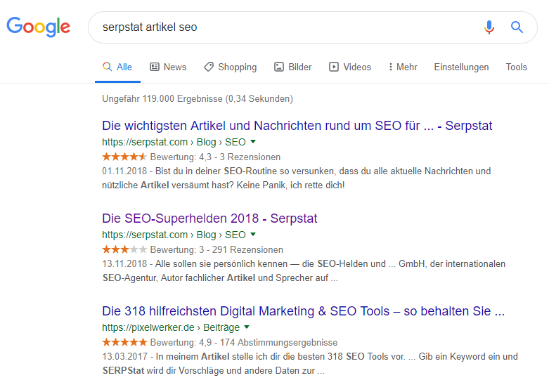549x392 pixels.
Task: Click the star rating 'Bewertung: 4,3 - 3 Rezensionen'
Action: point(191,157)
